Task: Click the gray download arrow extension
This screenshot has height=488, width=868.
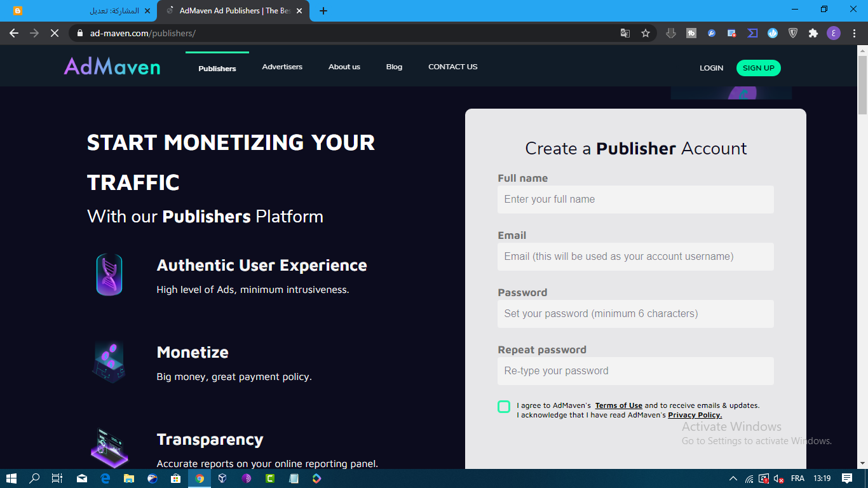Action: (671, 33)
